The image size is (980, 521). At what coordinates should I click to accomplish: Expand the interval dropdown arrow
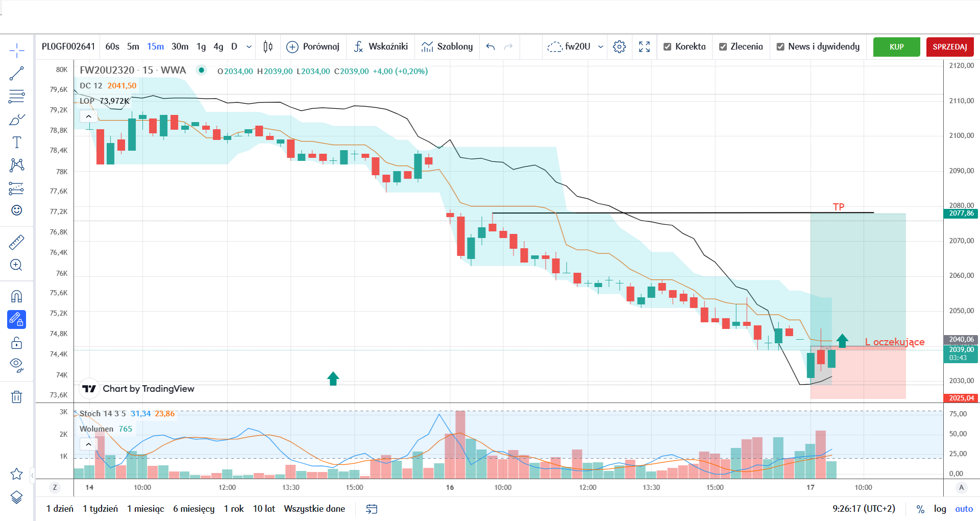(249, 46)
